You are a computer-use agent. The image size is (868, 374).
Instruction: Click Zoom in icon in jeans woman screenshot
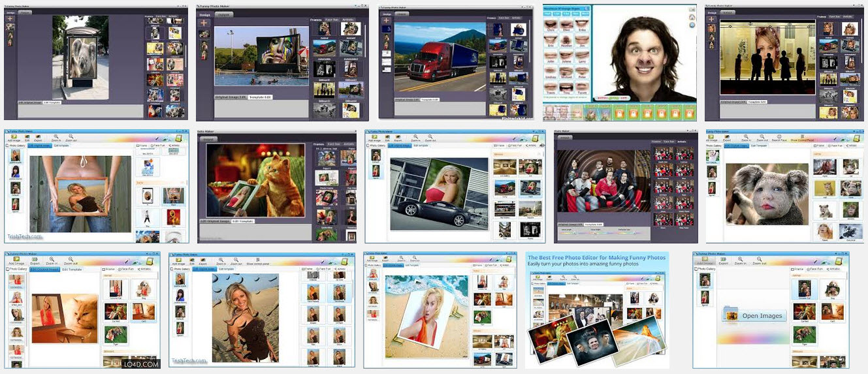point(56,138)
